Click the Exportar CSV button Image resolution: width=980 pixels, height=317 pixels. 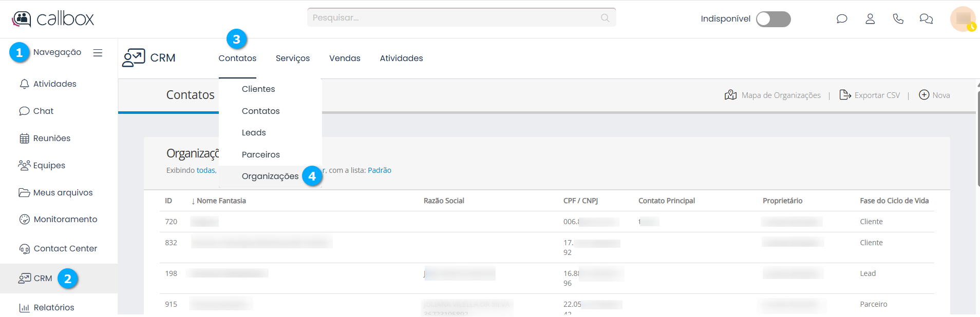click(870, 95)
